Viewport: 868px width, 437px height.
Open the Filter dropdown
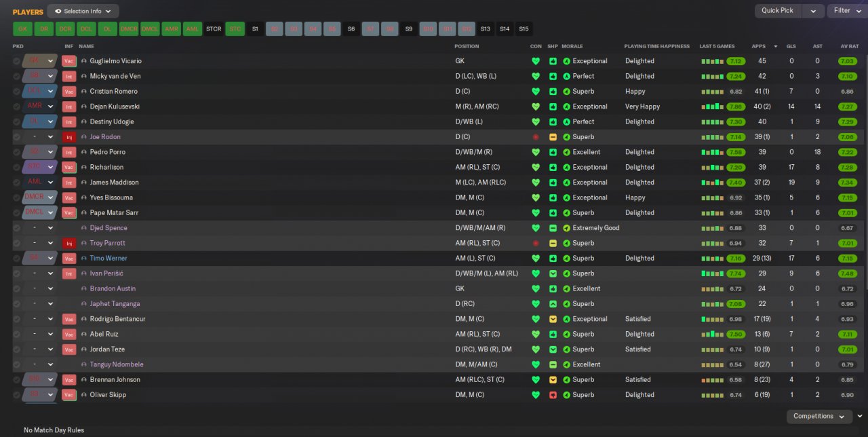(846, 11)
